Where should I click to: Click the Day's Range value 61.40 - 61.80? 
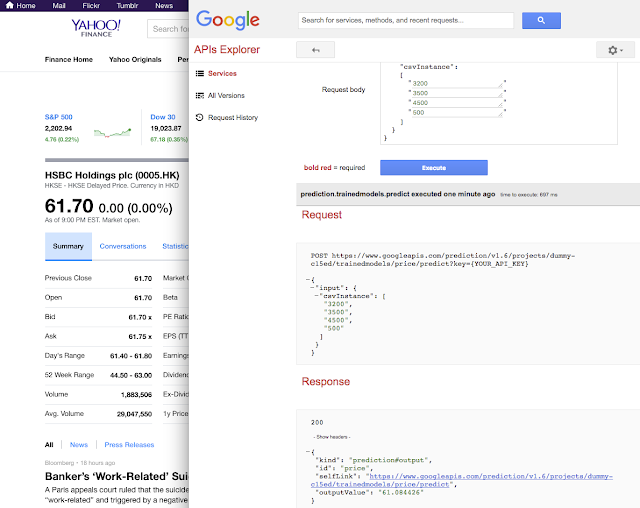pyautogui.click(x=131, y=356)
